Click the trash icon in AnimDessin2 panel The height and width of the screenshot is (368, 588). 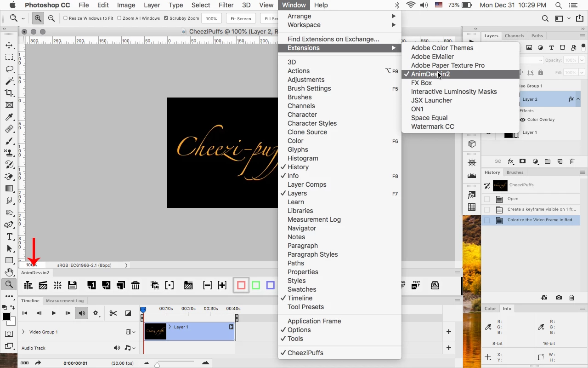point(135,286)
